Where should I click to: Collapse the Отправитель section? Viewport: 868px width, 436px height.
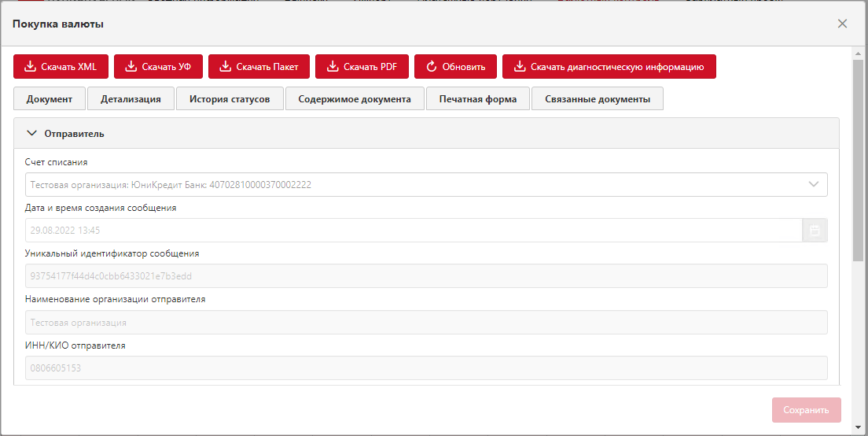[32, 134]
